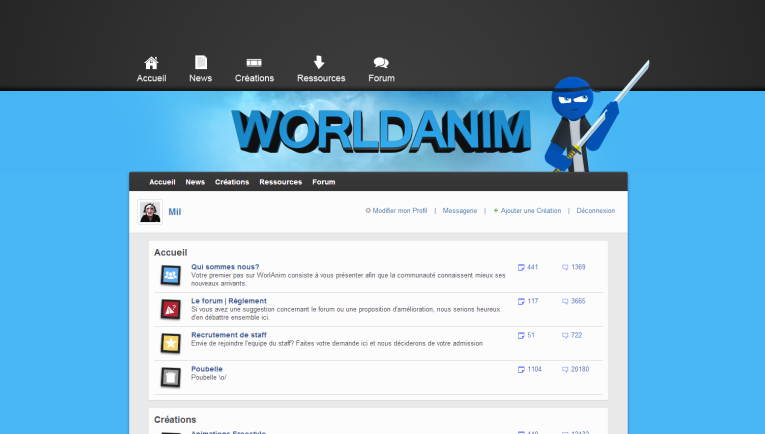765x434 pixels.
Task: Open Modifier mon Profil link
Action: (400, 211)
